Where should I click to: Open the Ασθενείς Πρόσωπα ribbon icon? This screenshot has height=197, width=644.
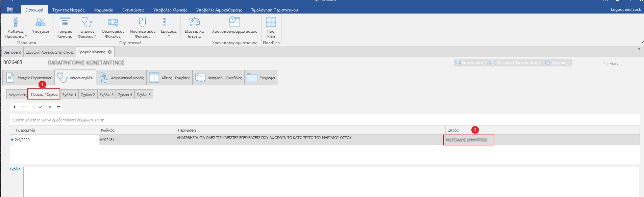(15, 22)
